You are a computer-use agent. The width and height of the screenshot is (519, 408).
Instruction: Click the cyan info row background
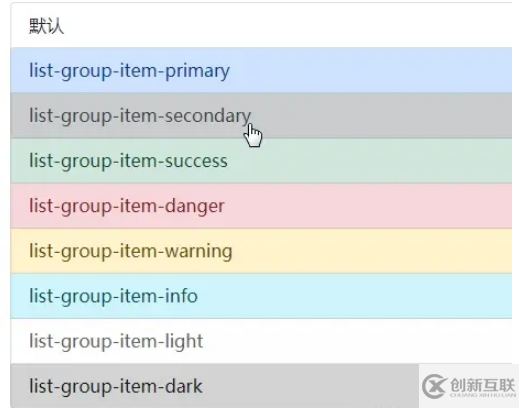(x=367, y=296)
